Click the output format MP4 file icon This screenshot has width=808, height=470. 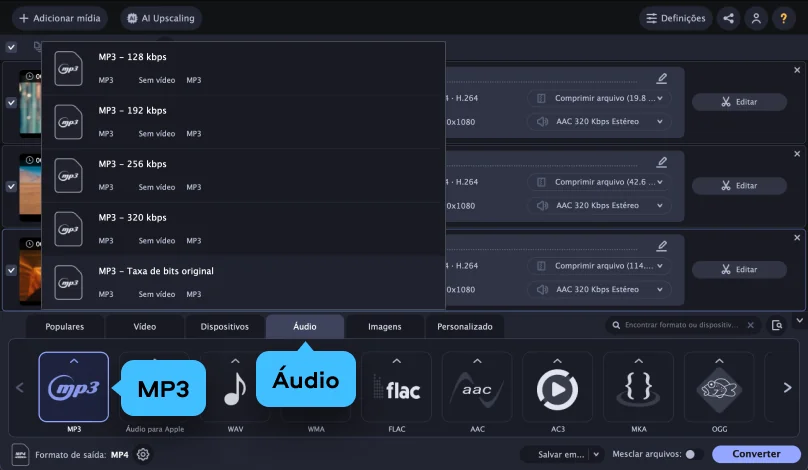click(x=20, y=455)
